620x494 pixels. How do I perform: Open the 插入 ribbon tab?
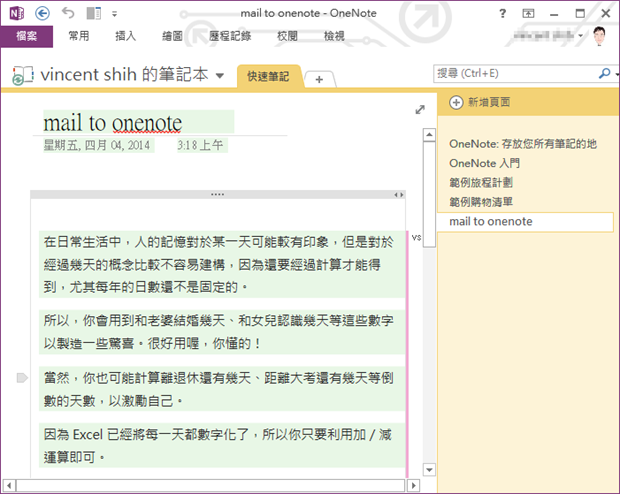pyautogui.click(x=125, y=36)
